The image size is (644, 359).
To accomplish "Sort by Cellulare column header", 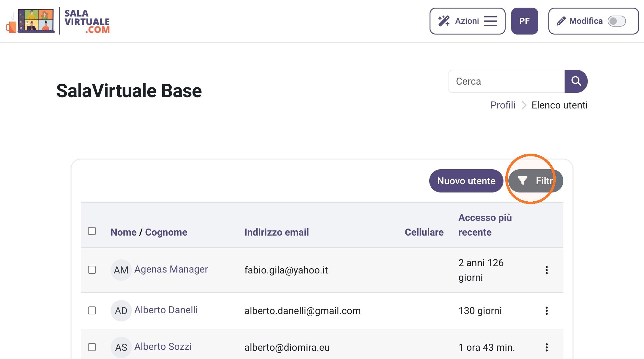I will 424,232.
